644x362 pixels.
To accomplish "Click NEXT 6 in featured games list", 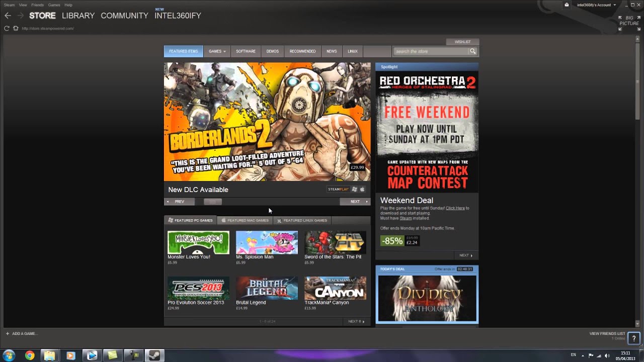I will [x=356, y=321].
